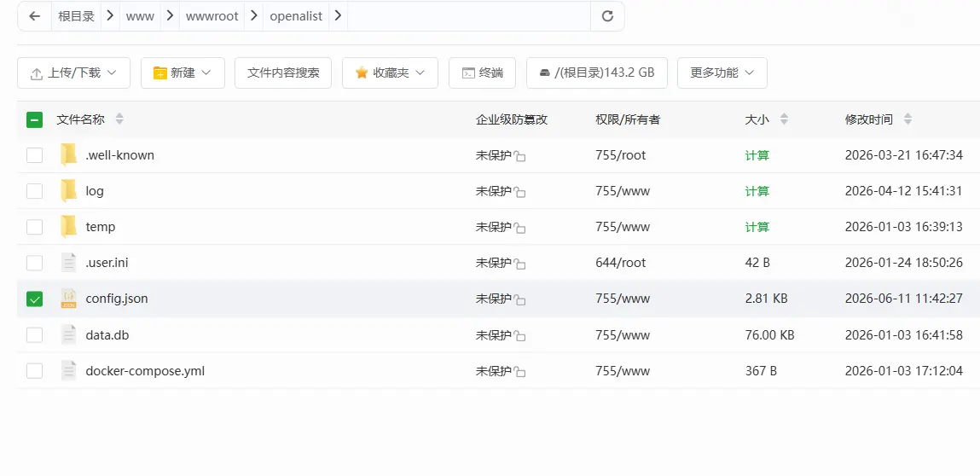Calculate size of log folder
The height and width of the screenshot is (476, 980).
point(757,191)
